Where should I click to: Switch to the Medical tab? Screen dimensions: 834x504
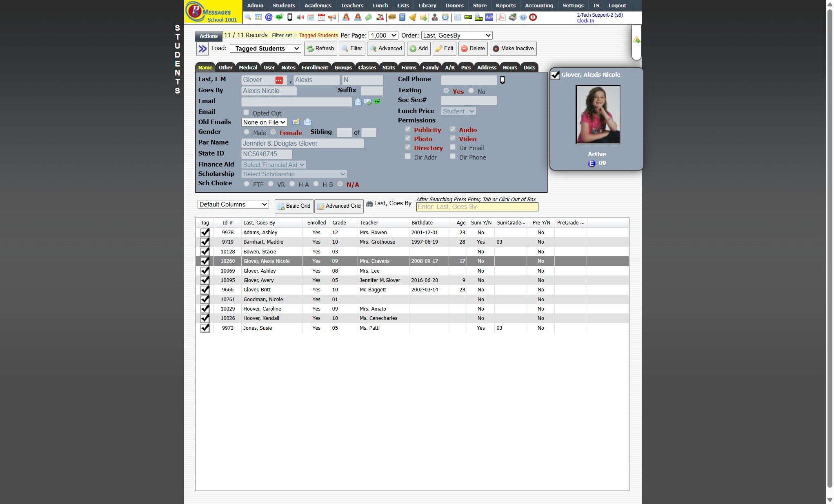[248, 68]
